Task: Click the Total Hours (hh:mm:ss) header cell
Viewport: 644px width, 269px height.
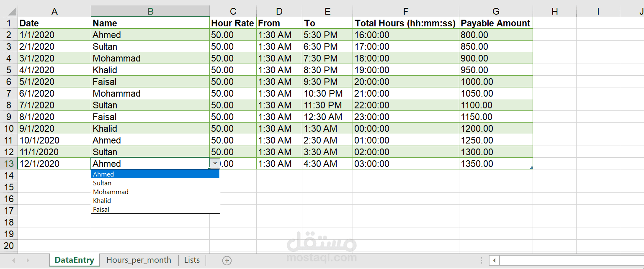Action: point(406,23)
